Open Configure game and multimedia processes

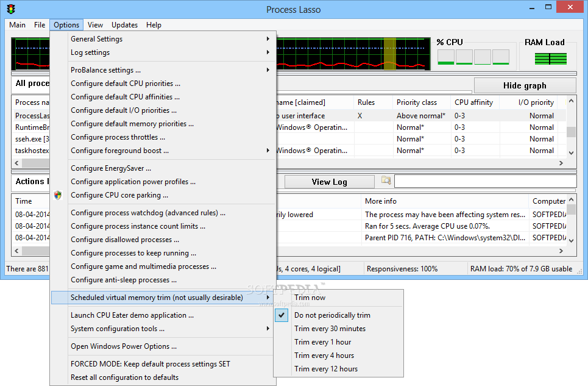click(163, 266)
